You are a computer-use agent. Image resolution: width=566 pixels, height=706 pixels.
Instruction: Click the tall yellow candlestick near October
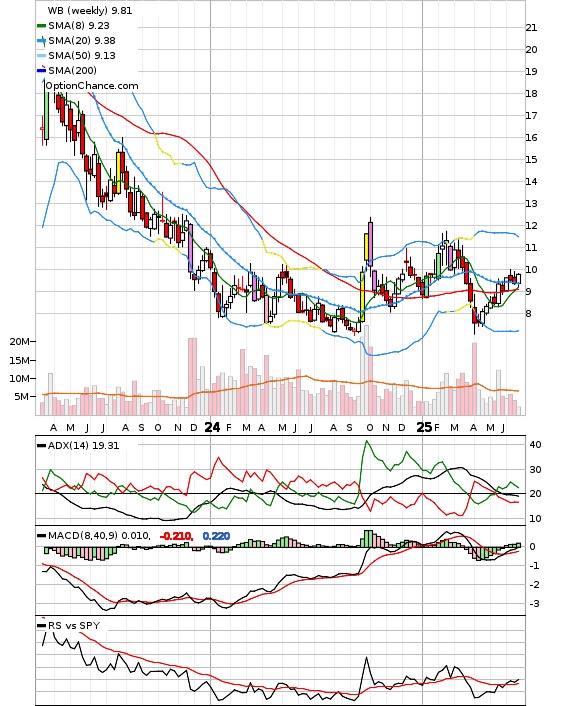362,296
